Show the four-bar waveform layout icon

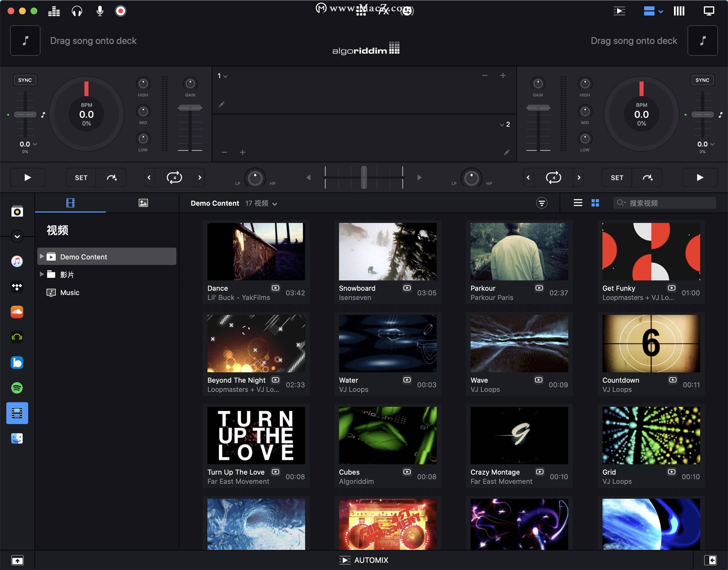pos(679,11)
